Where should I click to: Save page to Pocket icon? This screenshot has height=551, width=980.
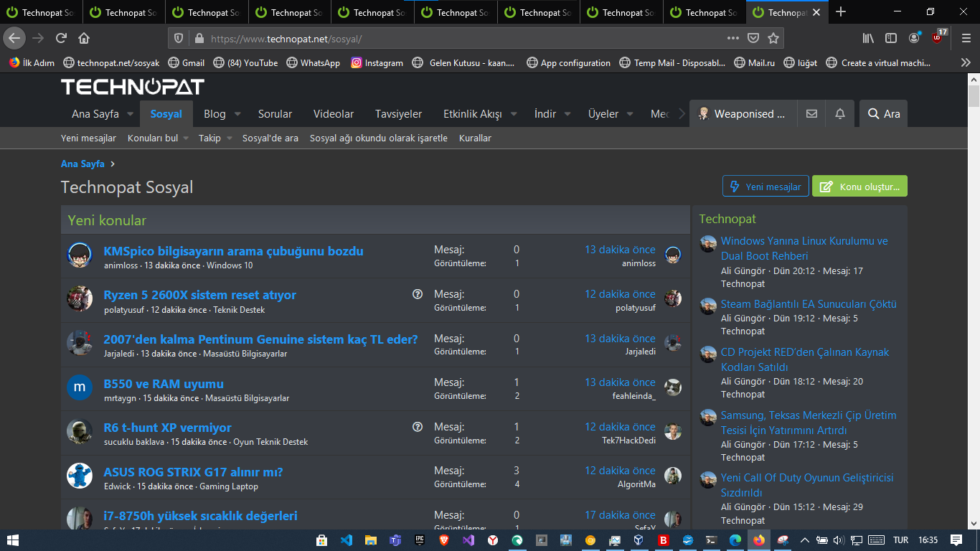tap(753, 38)
